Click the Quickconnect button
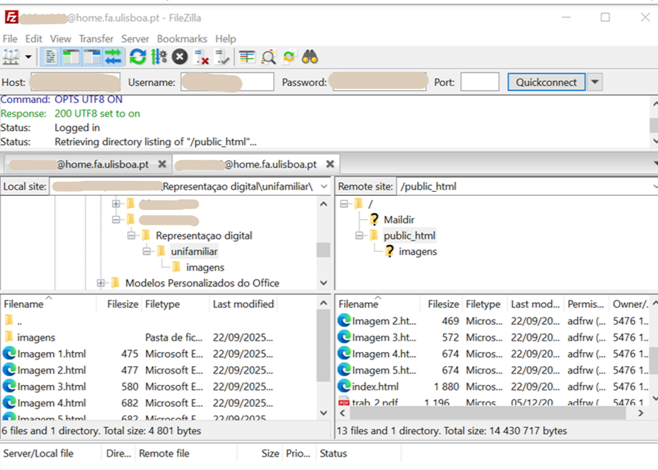 (544, 82)
